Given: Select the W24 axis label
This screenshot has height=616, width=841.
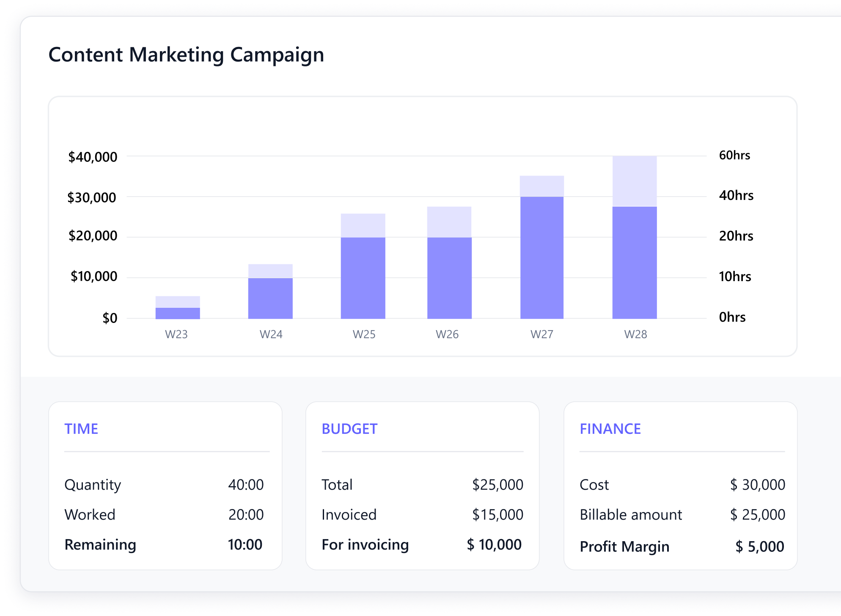Looking at the screenshot, I should (271, 334).
